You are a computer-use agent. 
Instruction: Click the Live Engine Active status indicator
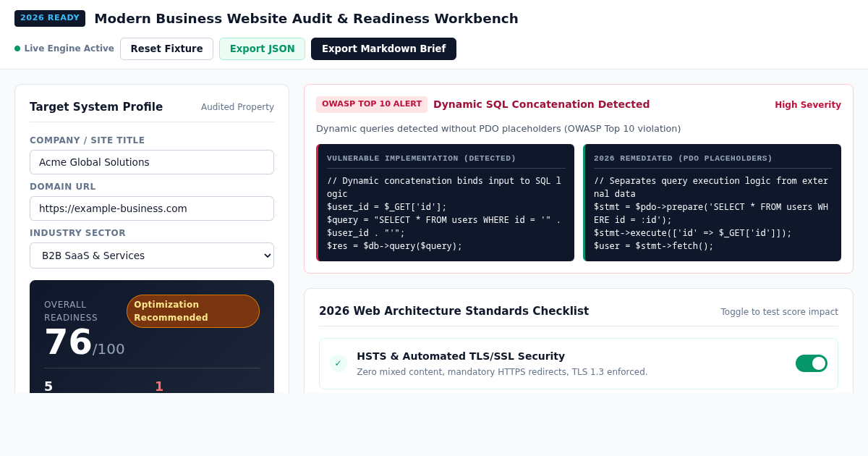(64, 48)
